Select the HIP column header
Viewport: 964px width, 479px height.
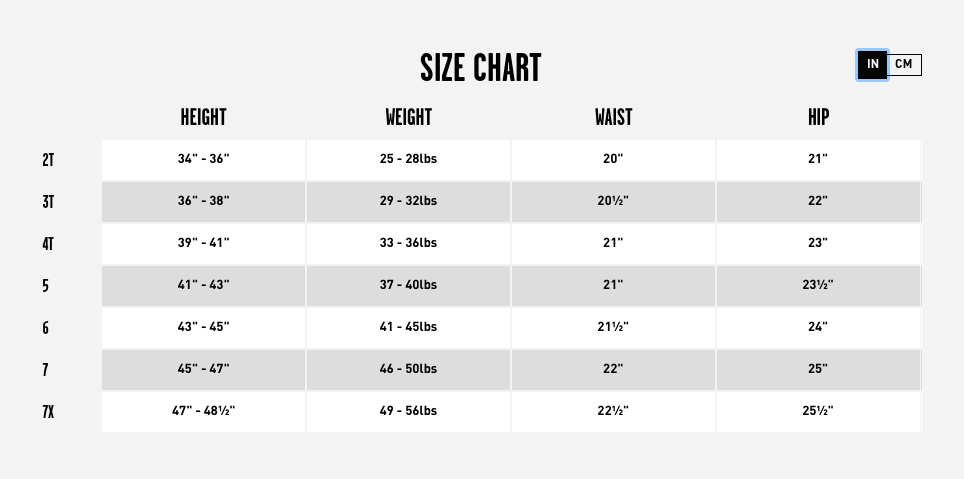(818, 117)
